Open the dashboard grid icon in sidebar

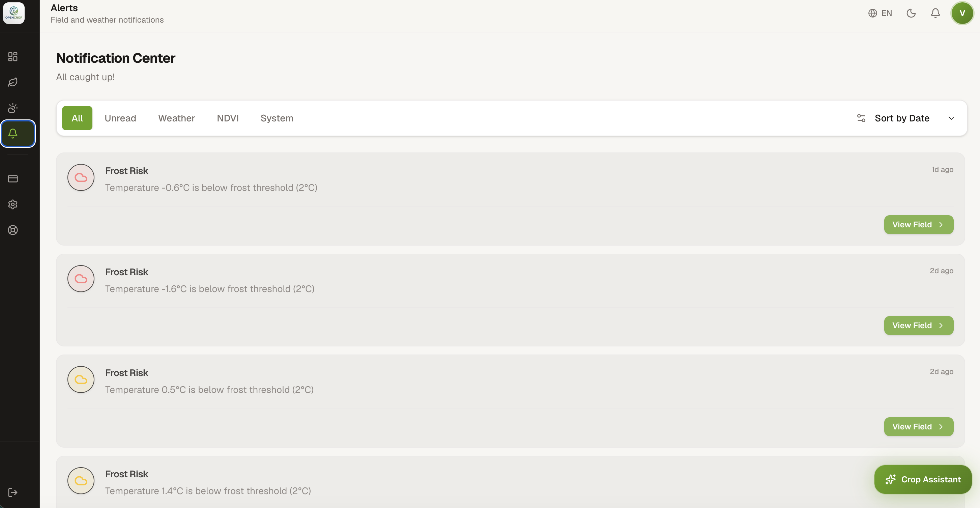coord(13,57)
